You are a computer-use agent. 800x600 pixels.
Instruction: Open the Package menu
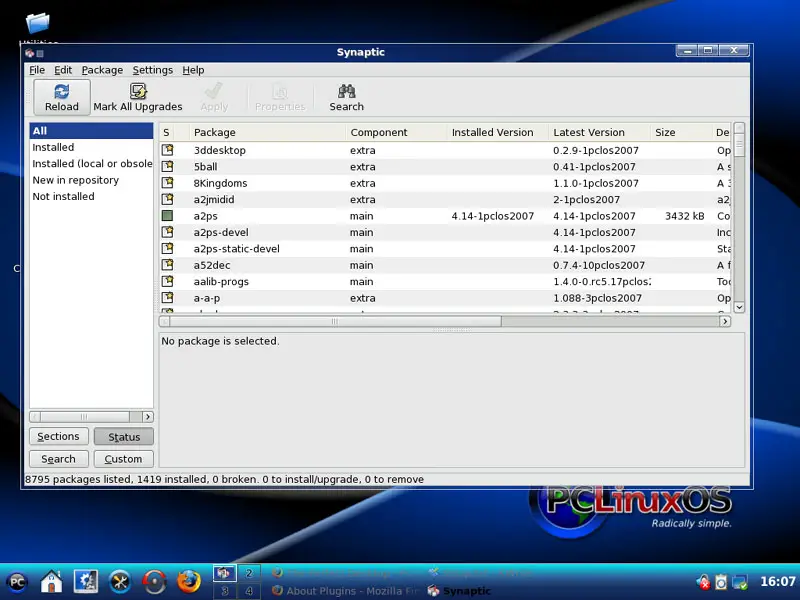(102, 70)
